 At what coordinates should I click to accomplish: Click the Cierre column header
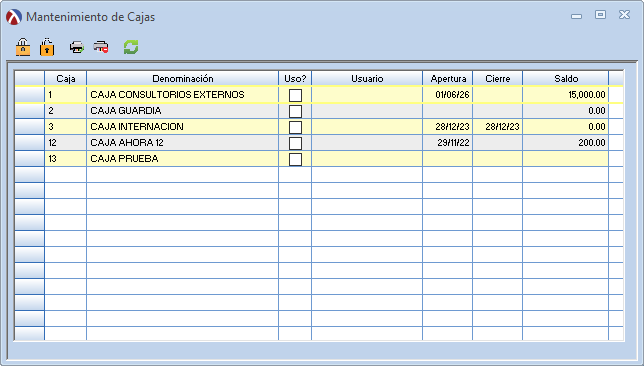pyautogui.click(x=497, y=78)
